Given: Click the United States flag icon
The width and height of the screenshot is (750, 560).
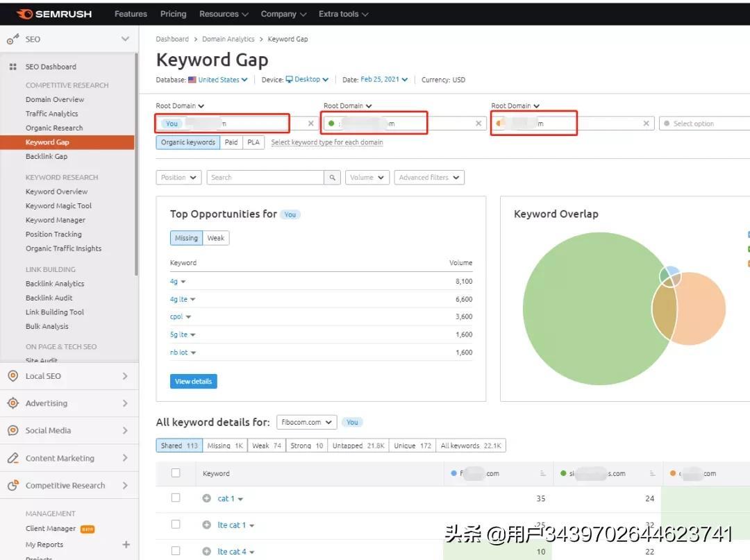Looking at the screenshot, I should [192, 80].
